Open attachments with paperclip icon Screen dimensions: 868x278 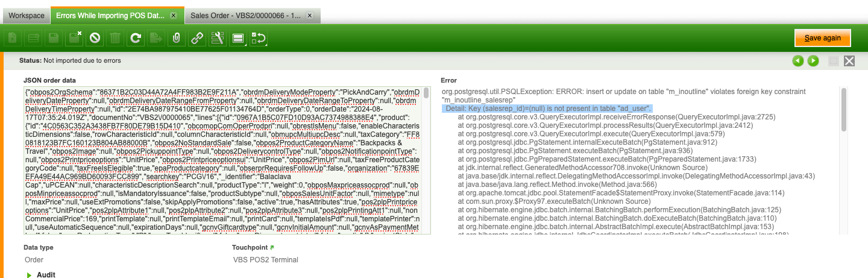[176, 39]
